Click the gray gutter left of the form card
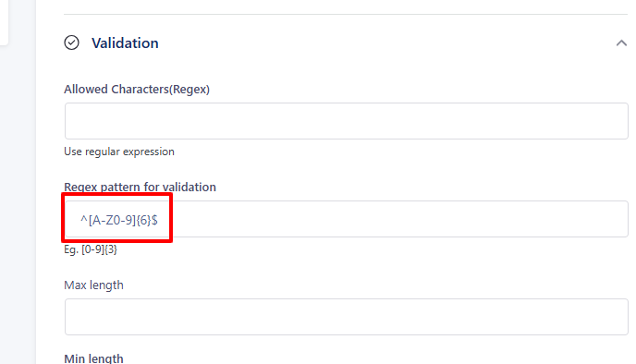 tap(22, 202)
